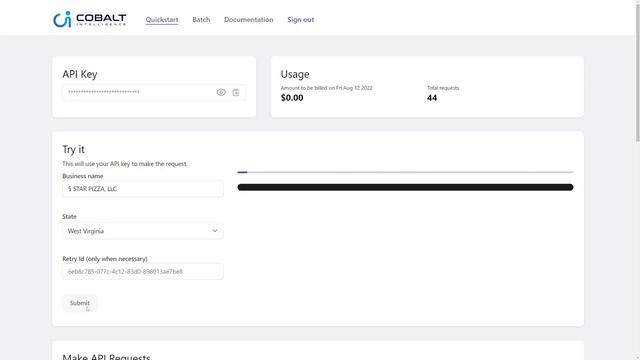Click the page vertical scrollbar
640x360 pixels.
point(637,71)
